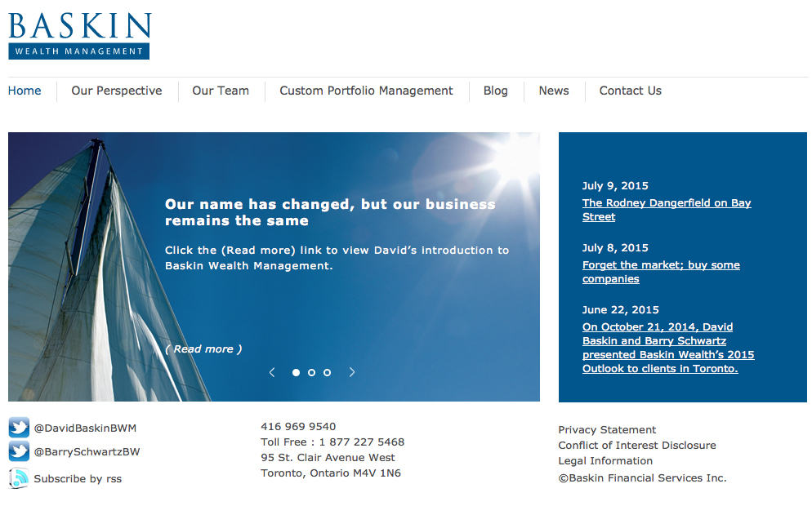Open Contact Us page
This screenshot has height=515, width=812.
pyautogui.click(x=630, y=91)
